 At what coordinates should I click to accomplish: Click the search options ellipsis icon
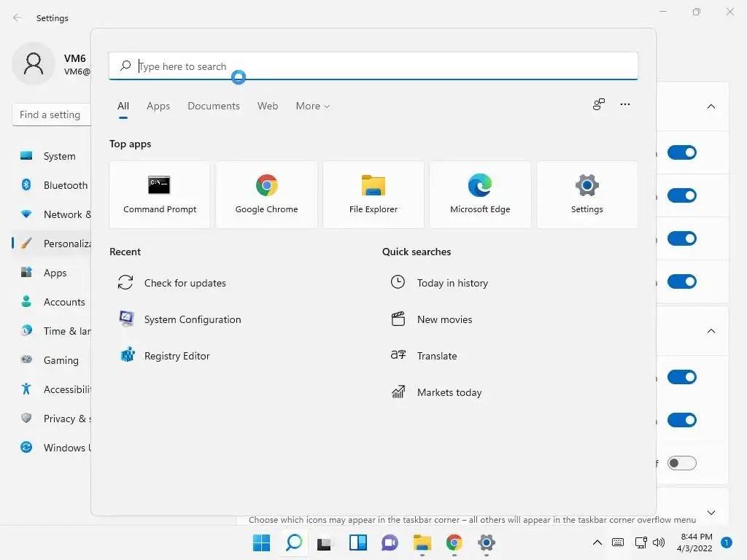[x=625, y=104]
